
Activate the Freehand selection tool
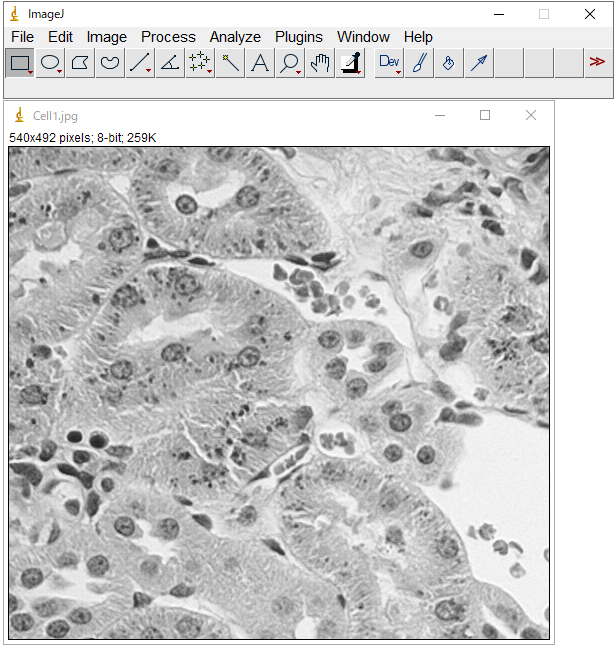110,64
